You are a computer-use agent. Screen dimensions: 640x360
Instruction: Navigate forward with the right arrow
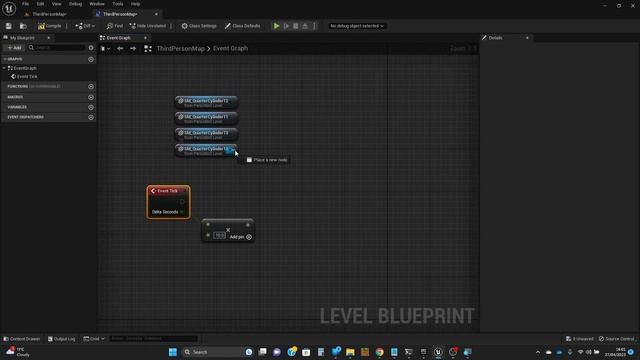[133, 49]
